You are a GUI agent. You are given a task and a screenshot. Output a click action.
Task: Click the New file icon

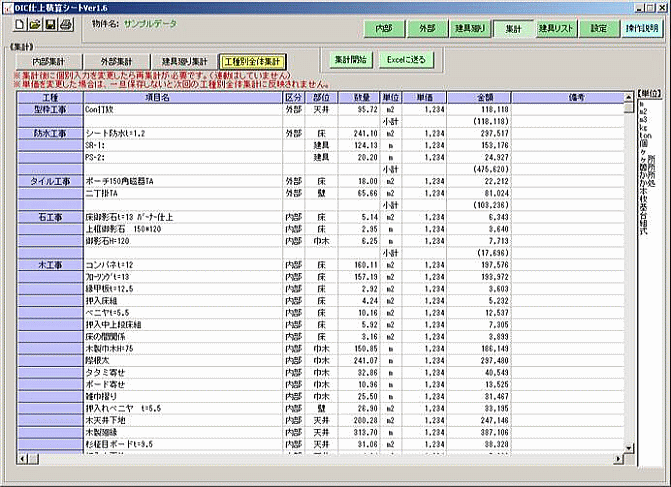coord(19,24)
